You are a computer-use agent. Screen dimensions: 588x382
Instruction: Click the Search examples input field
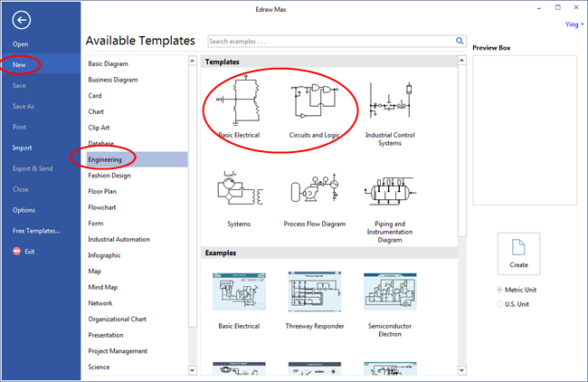coord(329,42)
